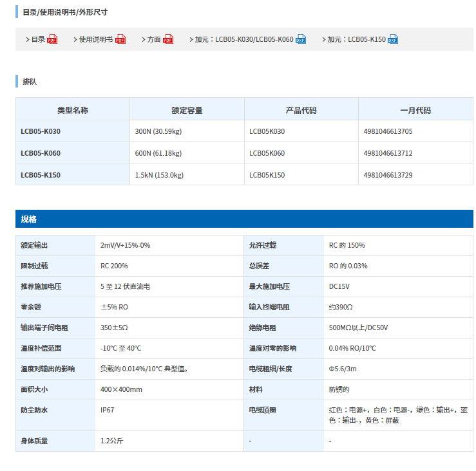Click product code LCB05K150
This screenshot has height=471, width=476.
click(267, 175)
